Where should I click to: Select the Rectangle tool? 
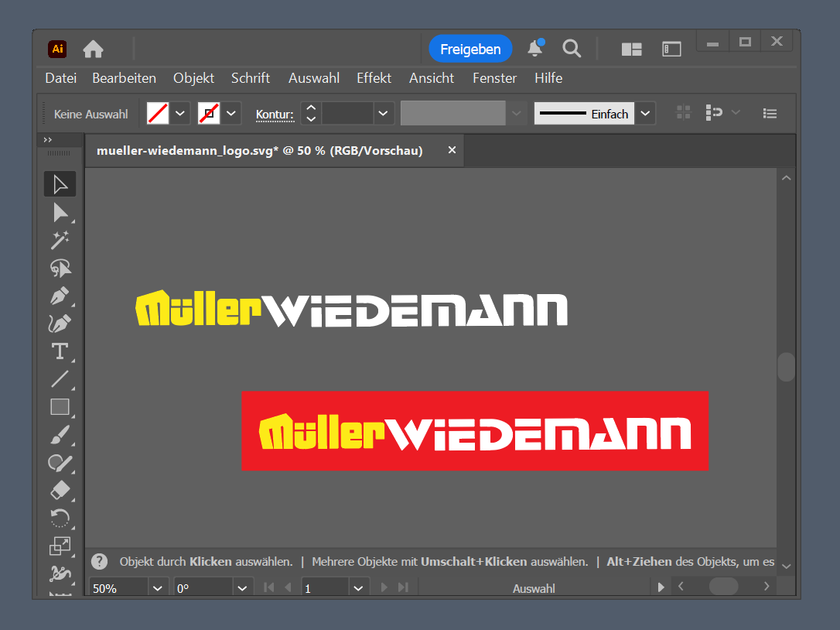coord(60,406)
